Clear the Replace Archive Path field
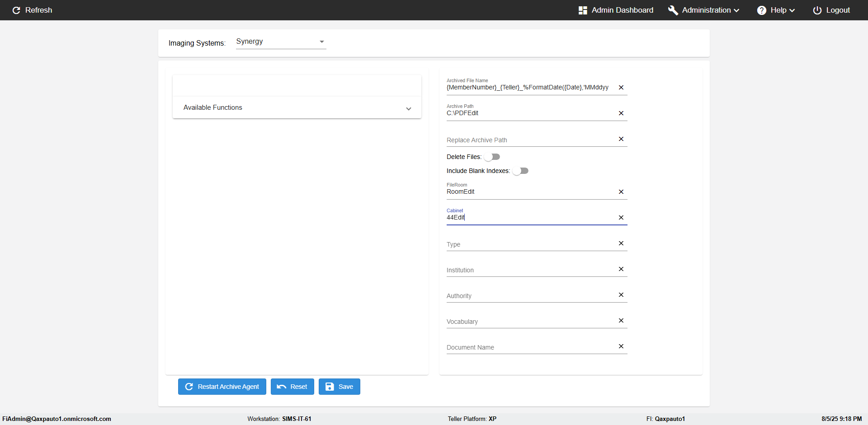The height and width of the screenshot is (425, 868). click(621, 139)
